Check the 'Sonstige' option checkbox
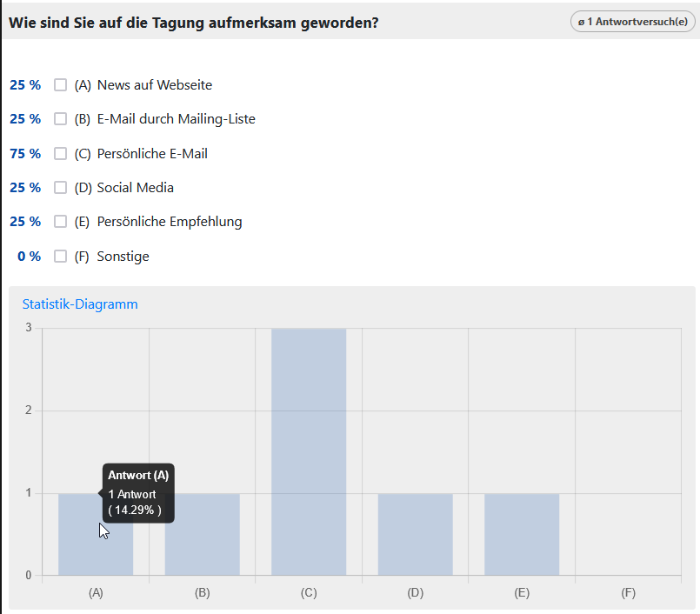Viewport: 700px width, 614px height. click(x=60, y=257)
